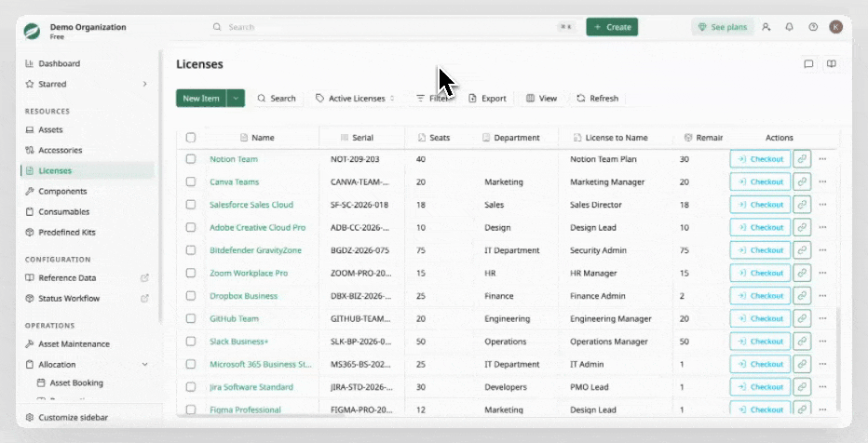
Task: Open more actions for Slack Business+ row
Action: click(x=822, y=342)
